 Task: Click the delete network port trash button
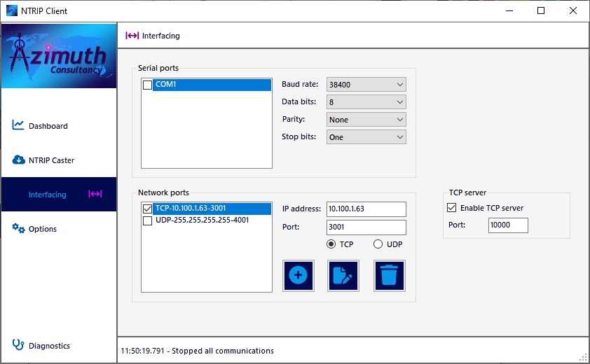(390, 276)
